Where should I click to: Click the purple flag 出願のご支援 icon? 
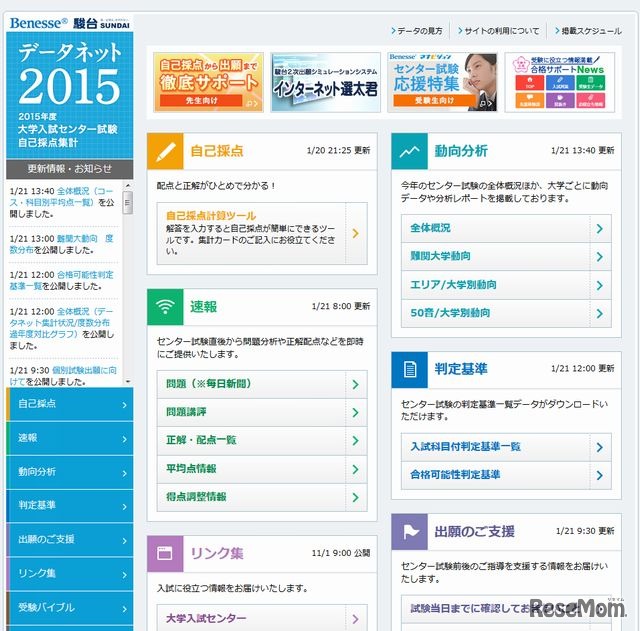[409, 532]
